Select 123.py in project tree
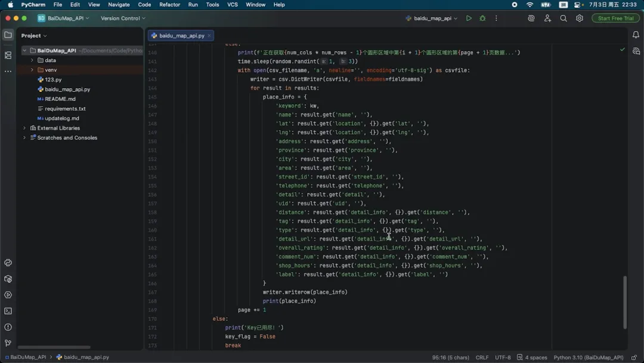The image size is (644, 363). click(53, 80)
